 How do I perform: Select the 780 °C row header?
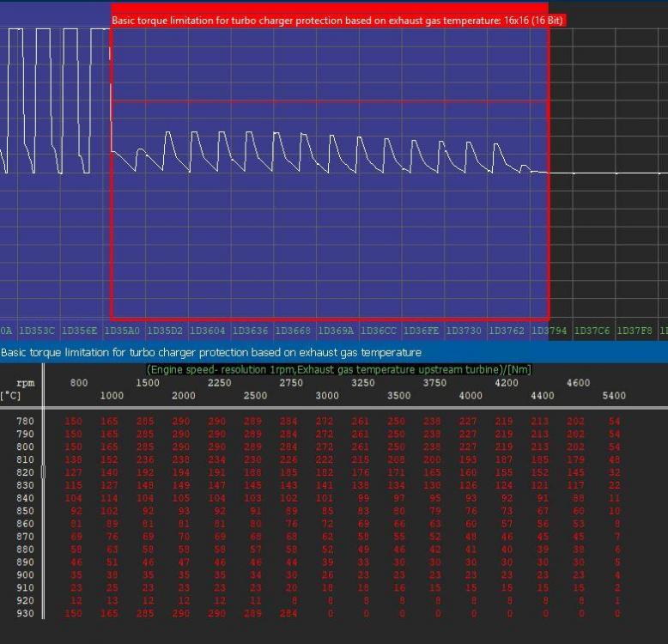pyautogui.click(x=23, y=422)
